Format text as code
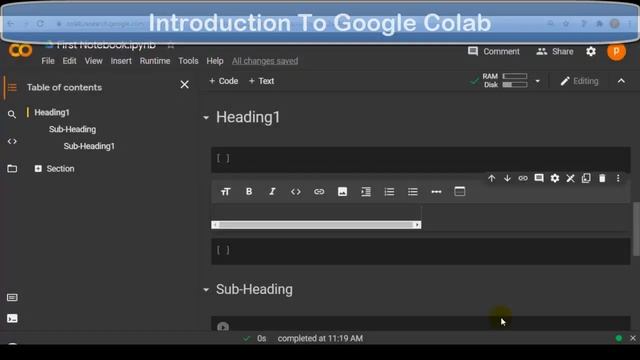 pos(296,191)
